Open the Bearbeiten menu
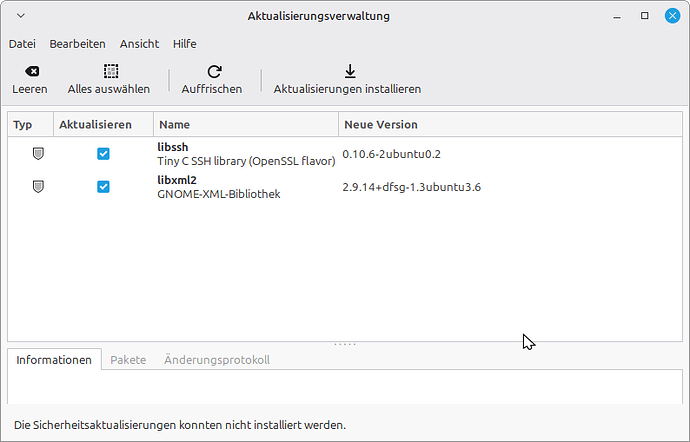The width and height of the screenshot is (690, 442). pos(77,44)
